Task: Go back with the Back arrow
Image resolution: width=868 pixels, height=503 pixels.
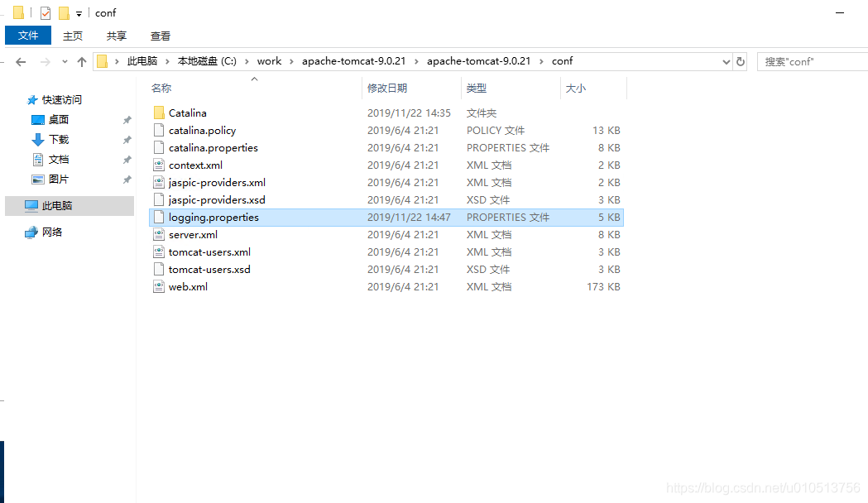Action: point(21,61)
